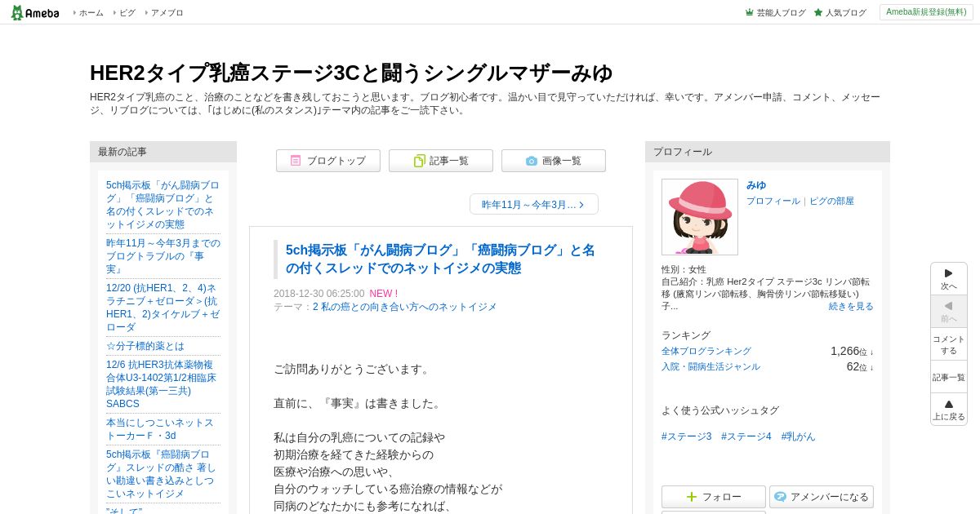
Task: Click the みゆ avatar image
Action: pos(700,217)
